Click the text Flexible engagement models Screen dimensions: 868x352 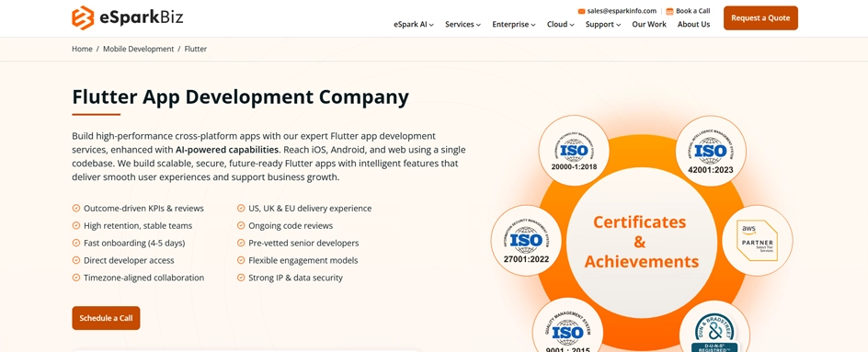click(303, 260)
